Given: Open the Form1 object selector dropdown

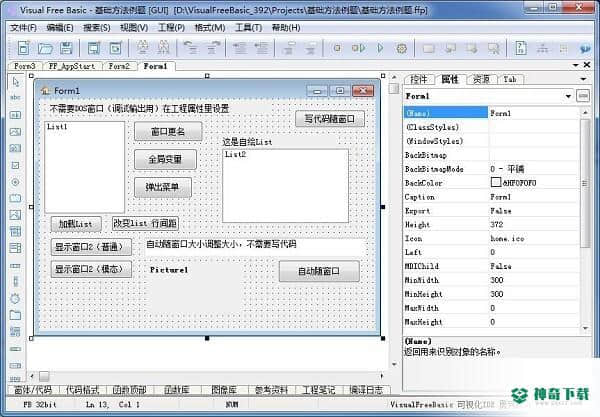Looking at the screenshot, I should point(568,96).
